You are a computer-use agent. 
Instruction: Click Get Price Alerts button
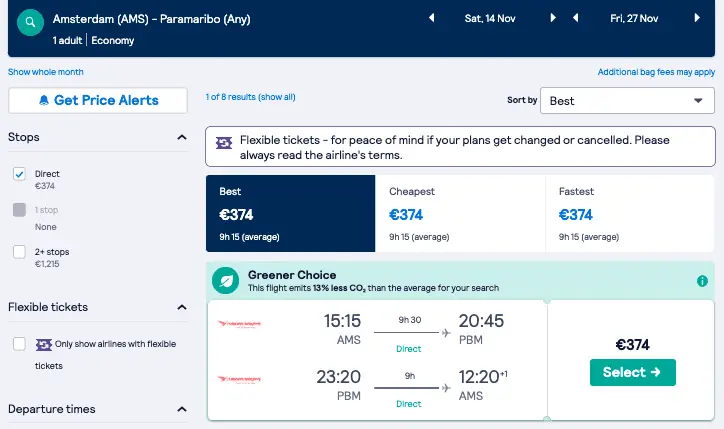[98, 100]
